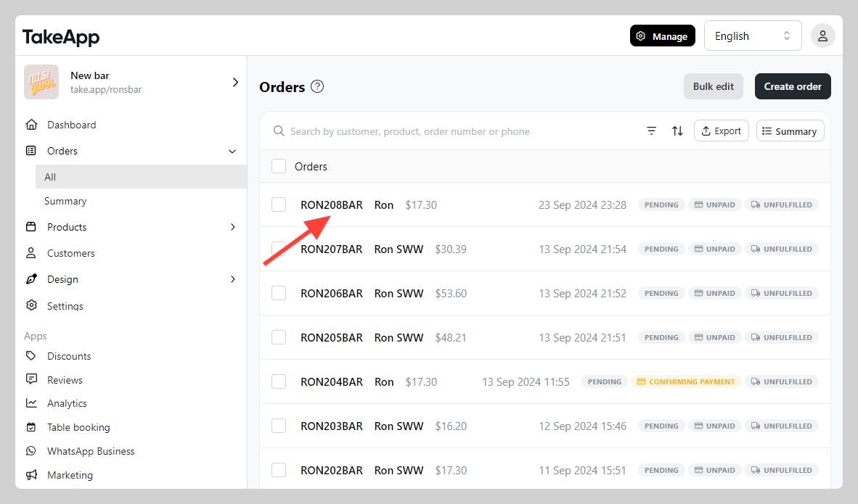Check the box for order RON205BAR
858x504 pixels.
[x=279, y=337]
